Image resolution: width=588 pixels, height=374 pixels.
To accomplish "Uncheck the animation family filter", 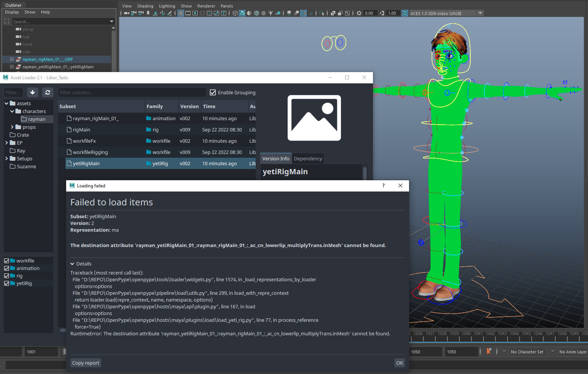I will tap(7, 268).
